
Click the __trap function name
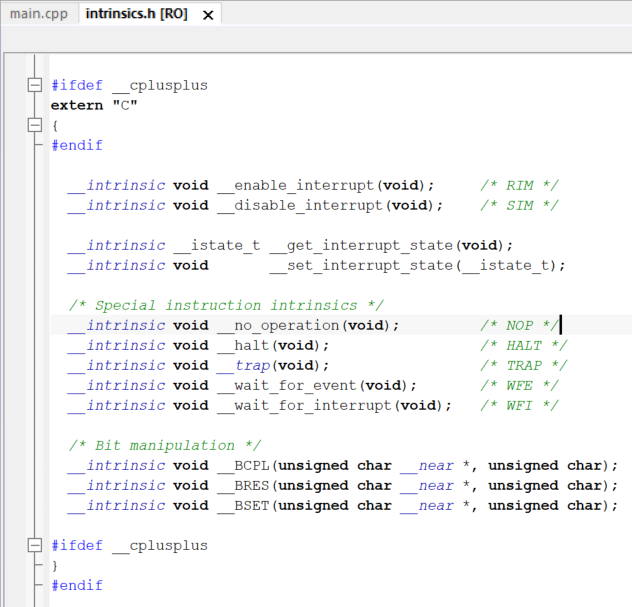[x=243, y=365]
